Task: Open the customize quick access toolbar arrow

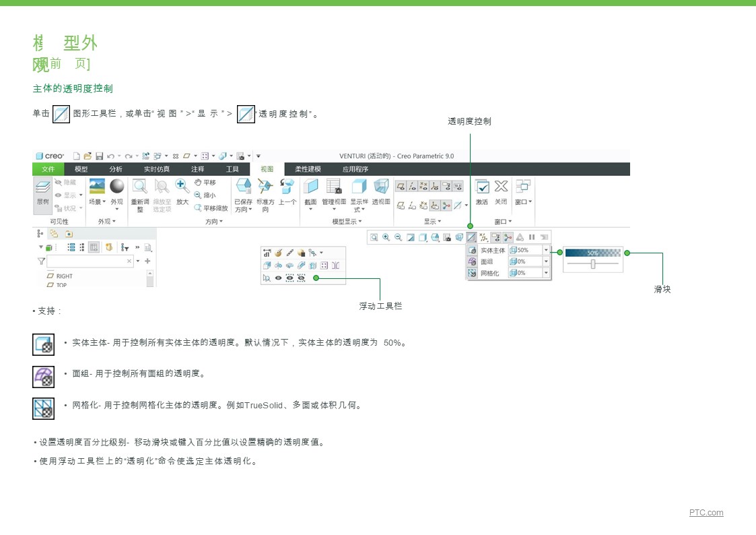Action: (259, 156)
